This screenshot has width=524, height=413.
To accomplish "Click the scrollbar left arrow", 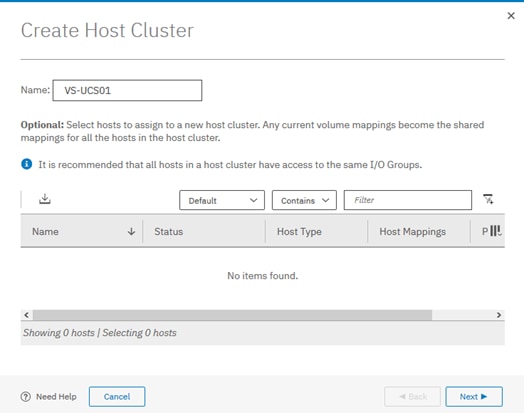I will (27, 315).
